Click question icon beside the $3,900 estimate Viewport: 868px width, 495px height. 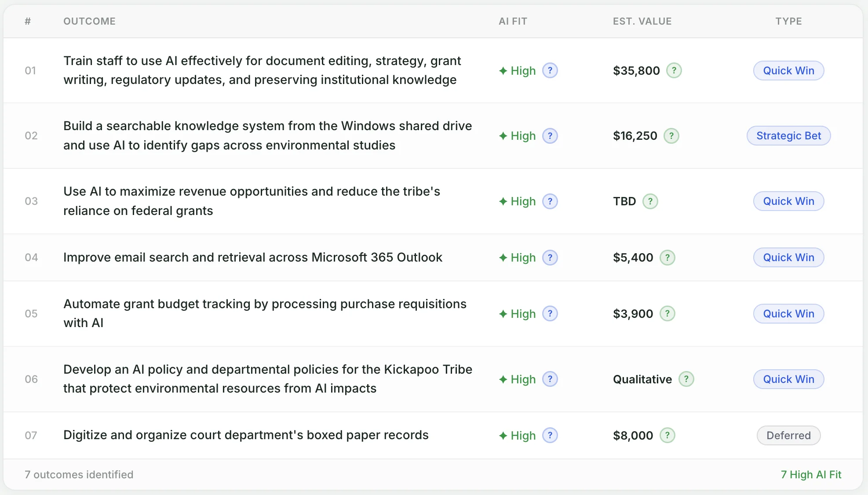(x=667, y=313)
